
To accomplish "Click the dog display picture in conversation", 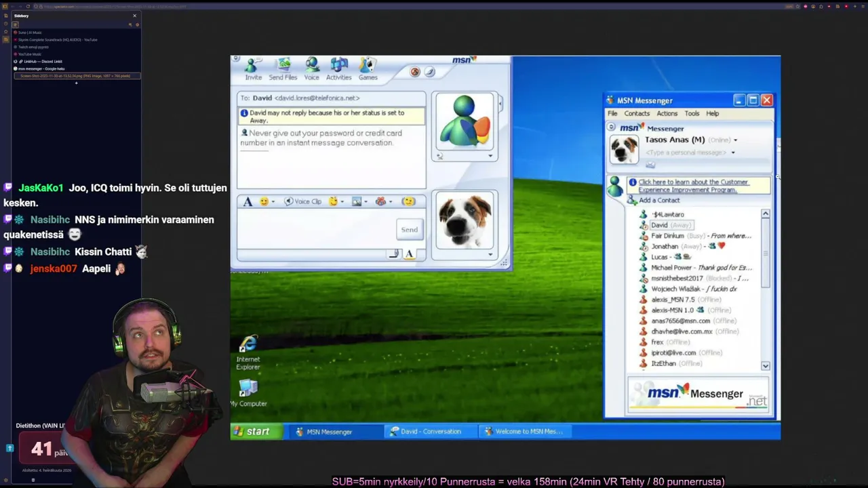I will 465,221.
